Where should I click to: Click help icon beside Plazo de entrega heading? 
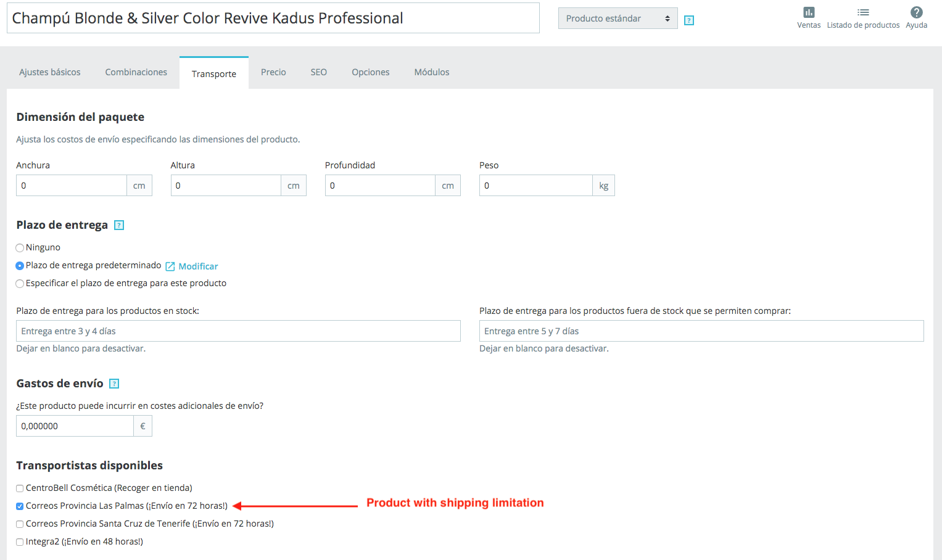pyautogui.click(x=119, y=225)
